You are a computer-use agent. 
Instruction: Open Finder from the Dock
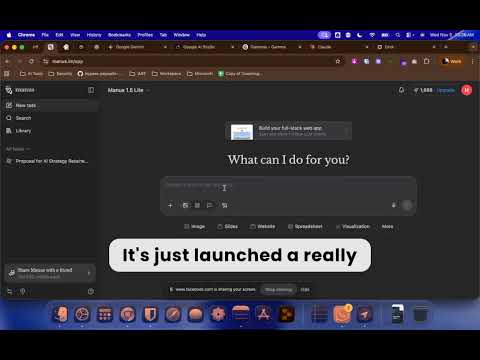(60, 314)
